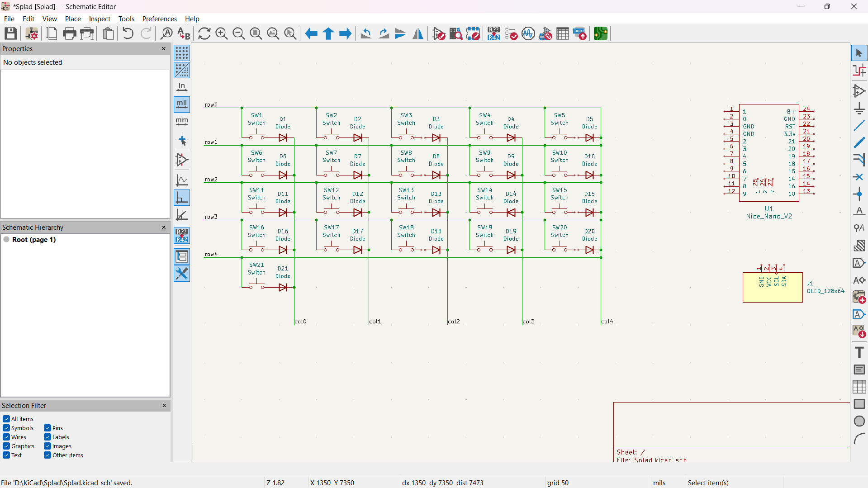This screenshot has width=868, height=488.
Task: Close the Properties panel
Action: (163, 48)
